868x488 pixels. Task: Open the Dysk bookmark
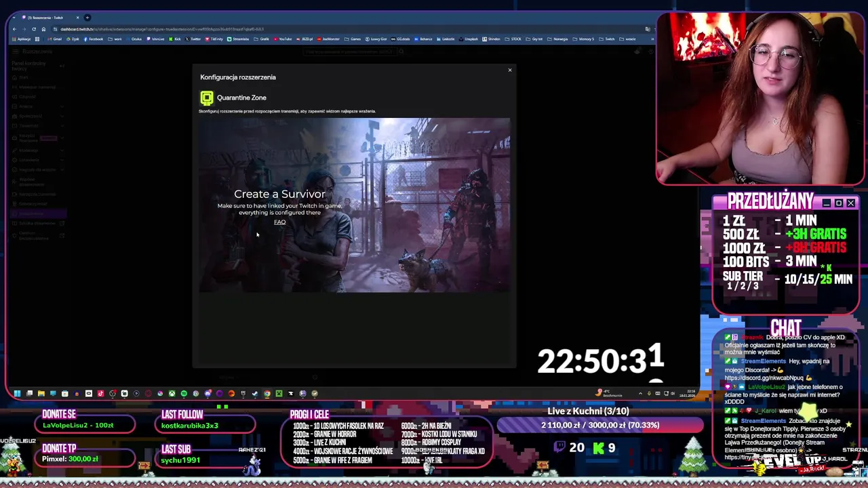tap(73, 39)
